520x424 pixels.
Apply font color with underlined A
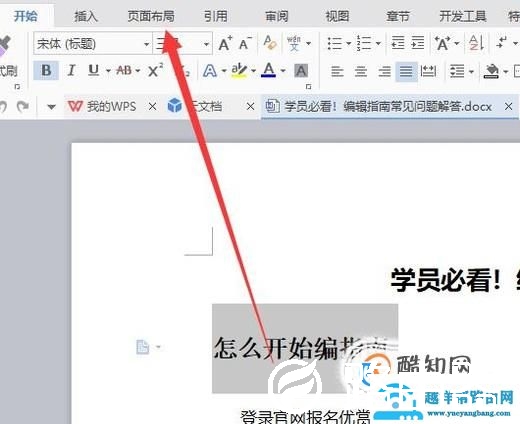click(x=269, y=70)
